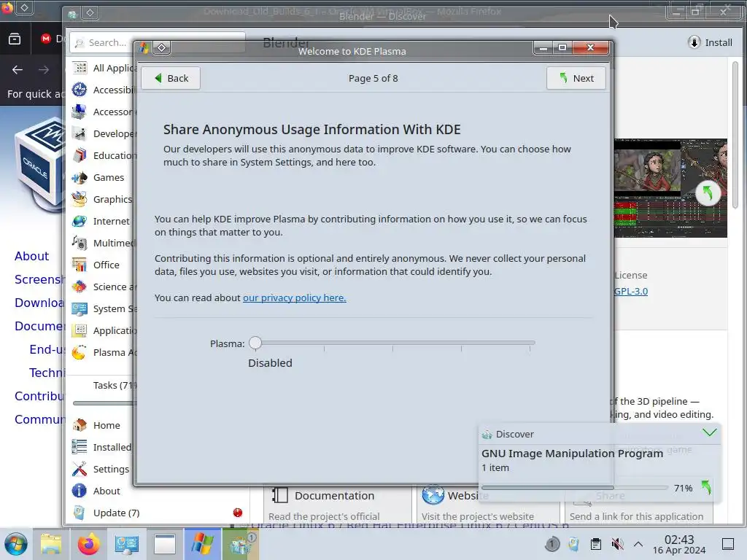Open the clock and calendar

[679, 544]
